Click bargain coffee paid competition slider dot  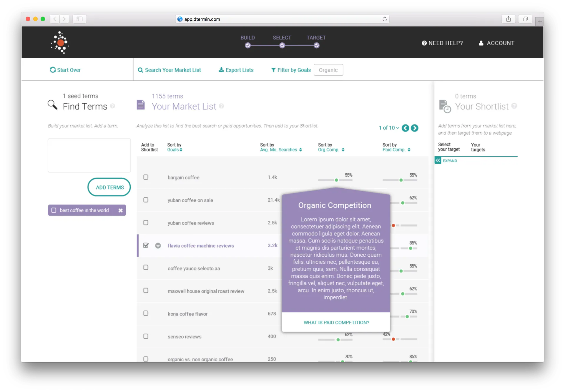(401, 180)
